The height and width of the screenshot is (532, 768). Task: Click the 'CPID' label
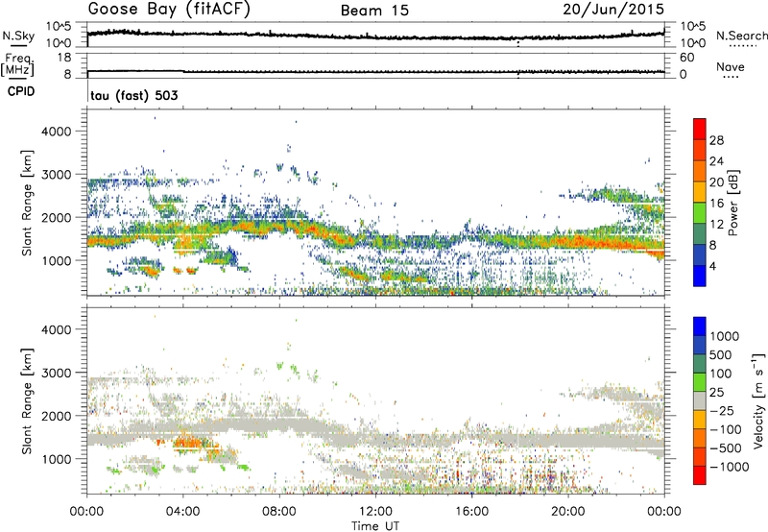[x=21, y=91]
